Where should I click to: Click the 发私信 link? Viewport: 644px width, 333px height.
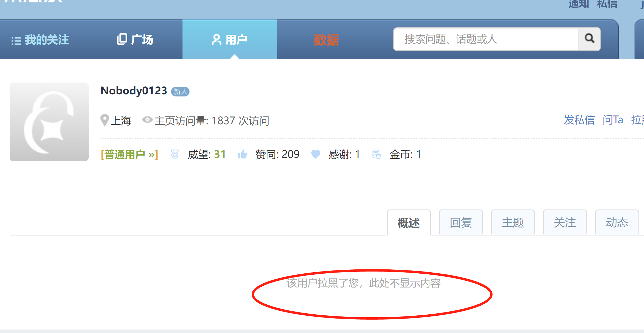(579, 120)
